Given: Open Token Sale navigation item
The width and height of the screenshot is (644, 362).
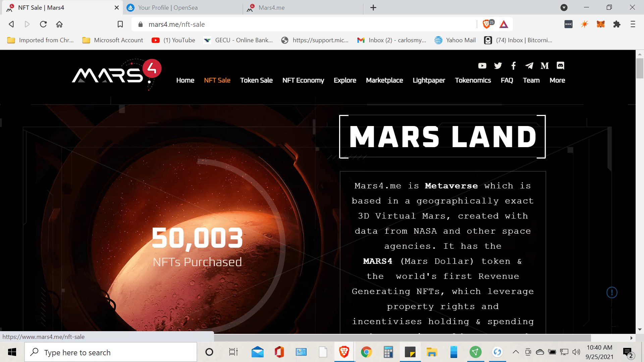Looking at the screenshot, I should 256,80.
